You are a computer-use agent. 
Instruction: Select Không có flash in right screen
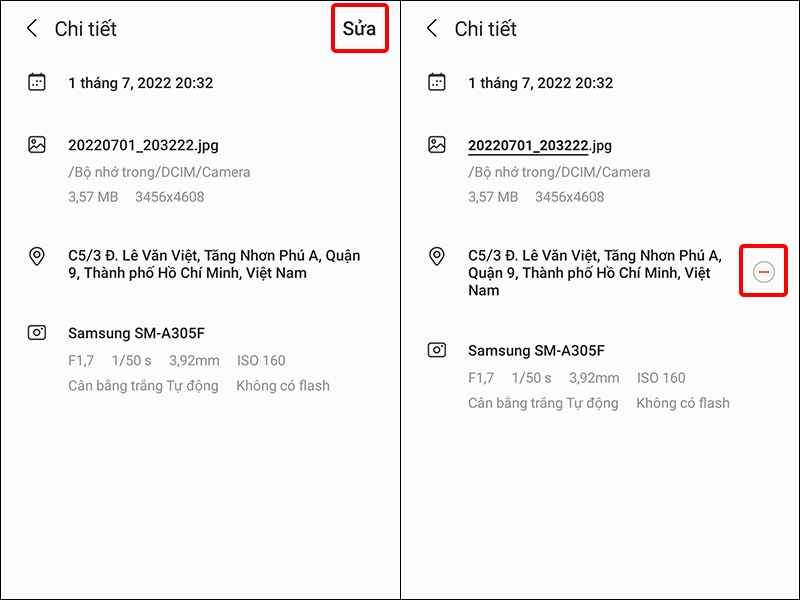click(x=683, y=403)
